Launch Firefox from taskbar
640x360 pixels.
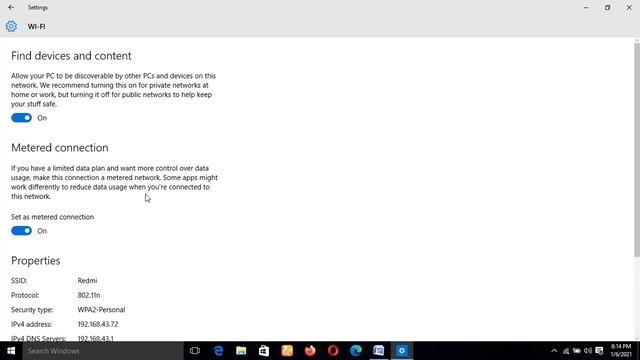[x=310, y=351]
